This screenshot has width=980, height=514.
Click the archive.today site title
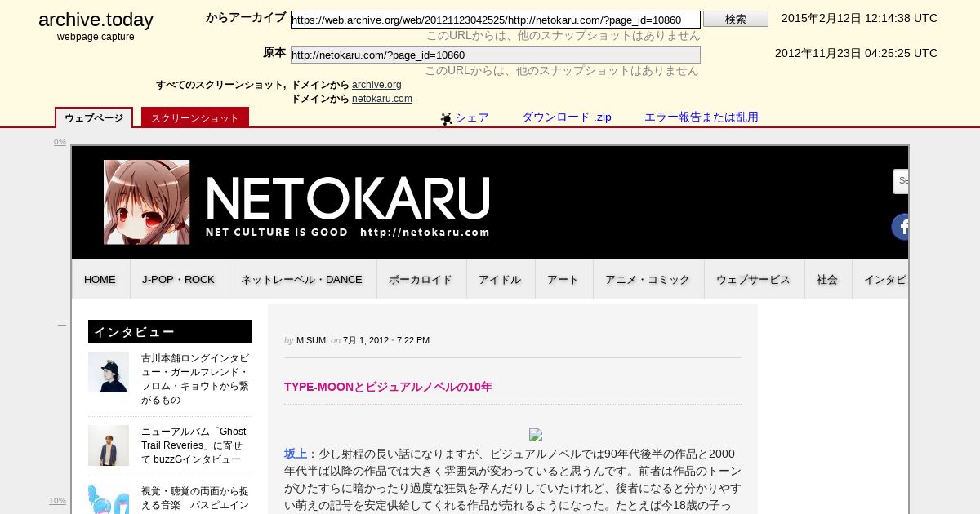click(96, 20)
